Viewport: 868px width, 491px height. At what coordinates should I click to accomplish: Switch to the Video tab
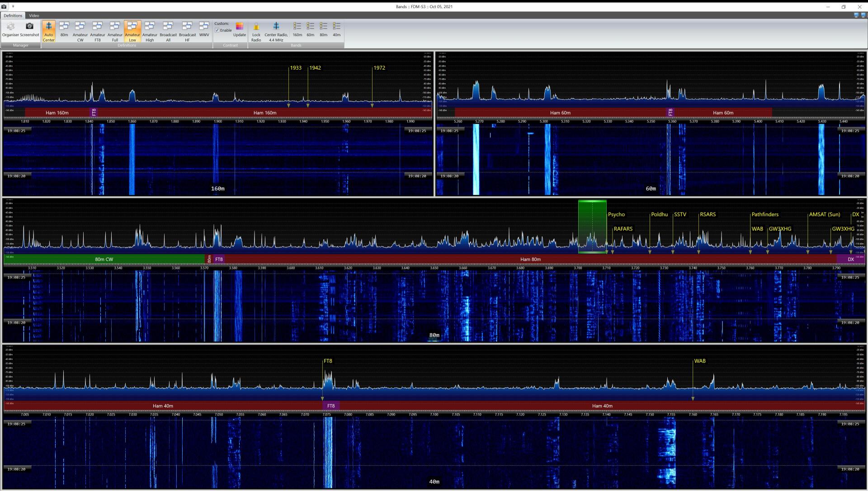pyautogui.click(x=34, y=15)
